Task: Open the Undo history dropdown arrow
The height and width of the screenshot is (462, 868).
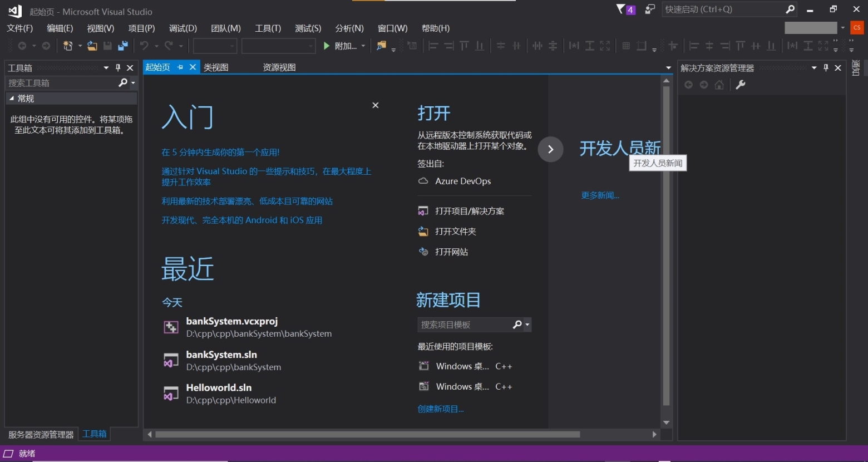Action: (x=156, y=46)
